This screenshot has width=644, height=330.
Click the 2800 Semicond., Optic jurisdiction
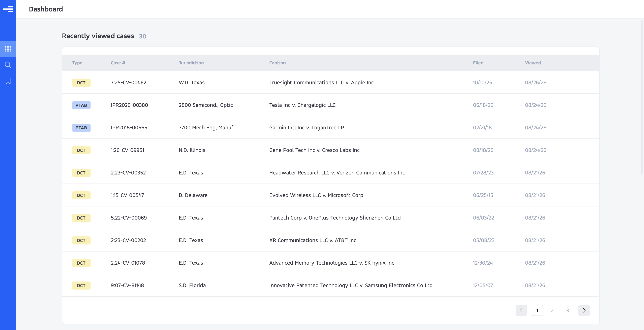206,105
